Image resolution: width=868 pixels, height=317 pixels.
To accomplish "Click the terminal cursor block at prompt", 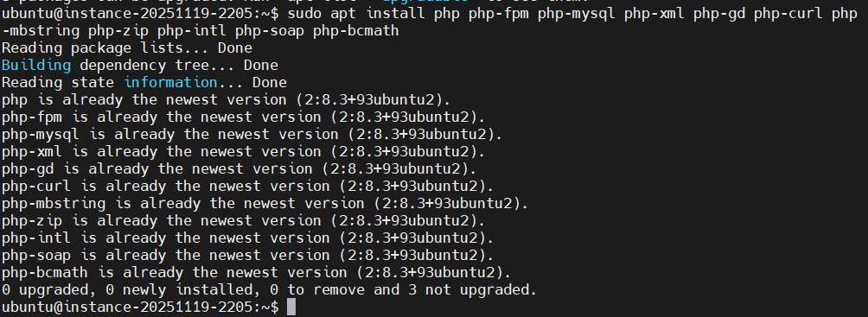I will pos(291,307).
